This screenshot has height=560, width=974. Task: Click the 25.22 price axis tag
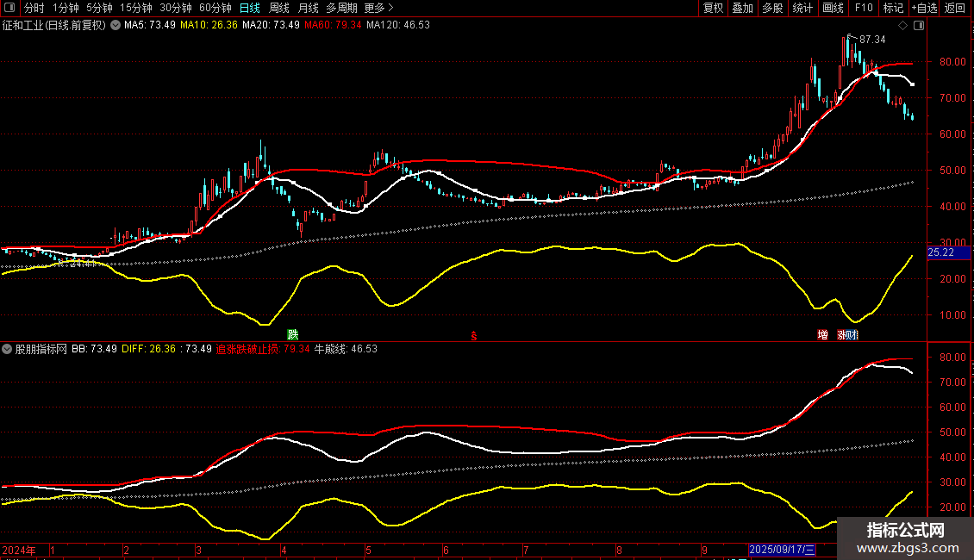coord(948,252)
